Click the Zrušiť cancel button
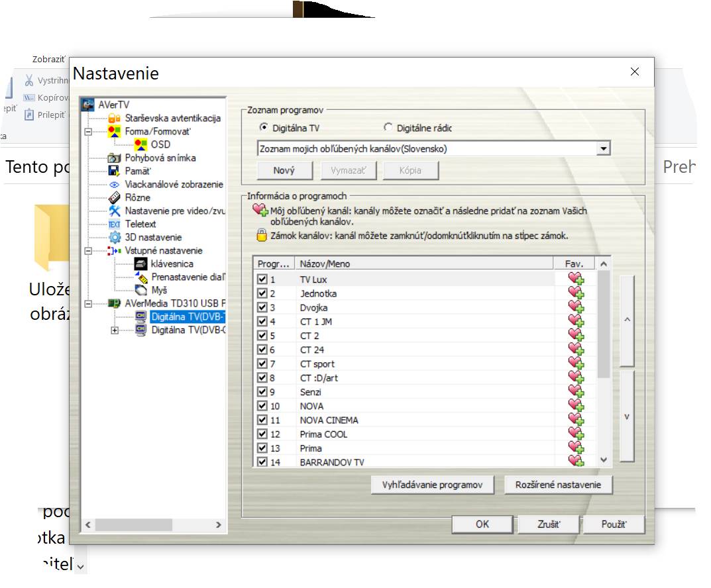The width and height of the screenshot is (711, 588). [x=549, y=524]
